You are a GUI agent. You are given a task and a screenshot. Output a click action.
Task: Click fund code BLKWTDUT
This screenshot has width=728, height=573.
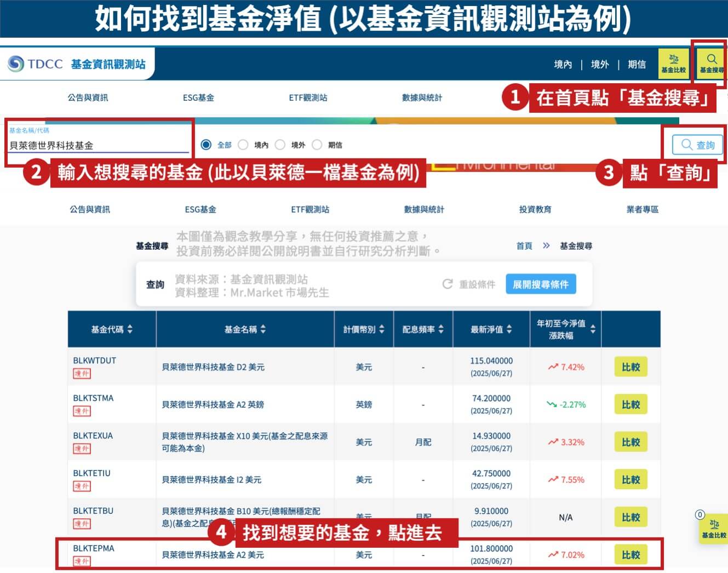[95, 360]
